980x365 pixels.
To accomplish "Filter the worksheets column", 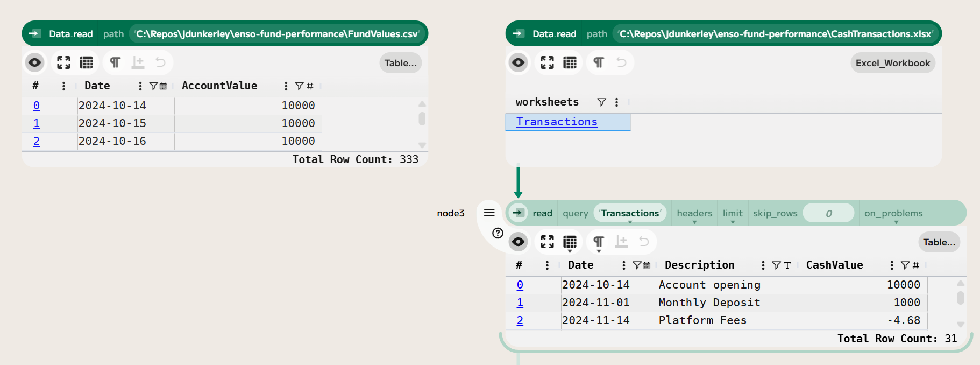I will pyautogui.click(x=601, y=102).
